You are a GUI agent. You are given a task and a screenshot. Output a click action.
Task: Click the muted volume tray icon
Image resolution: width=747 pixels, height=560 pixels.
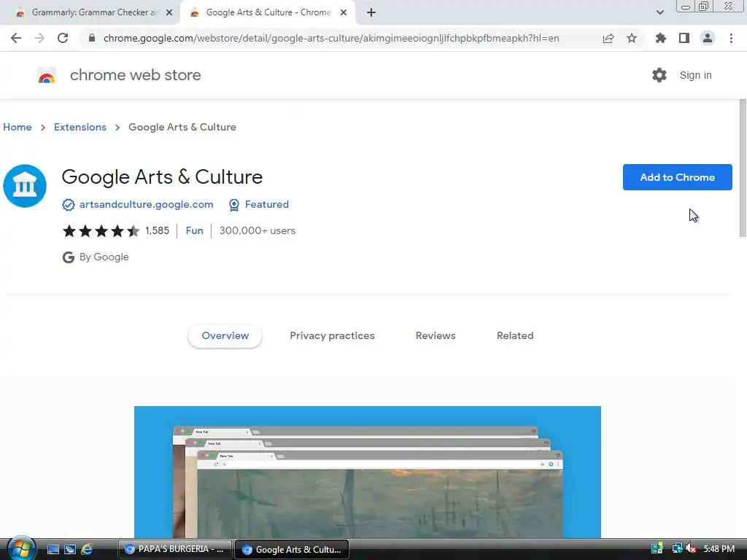(x=691, y=548)
